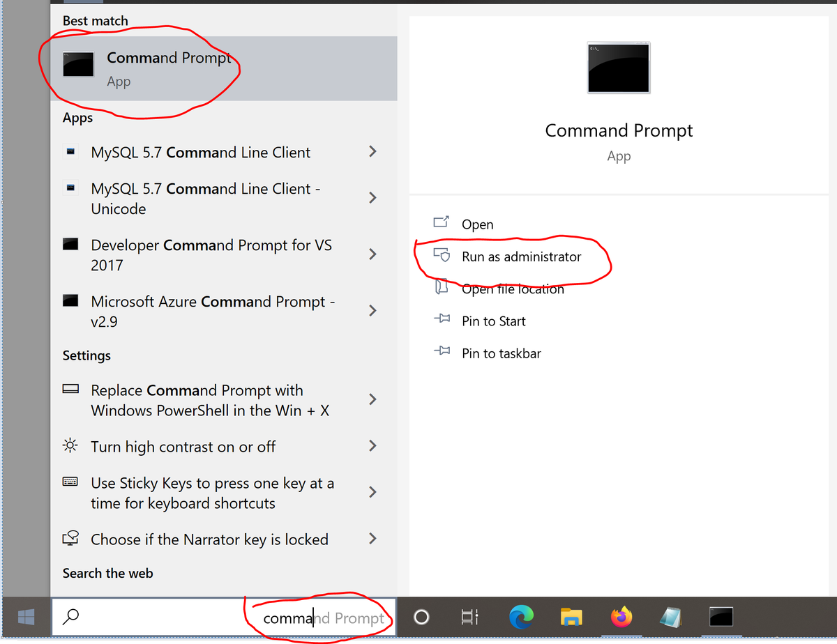
Task: Click the Command Prompt best match icon
Action: 78,64
